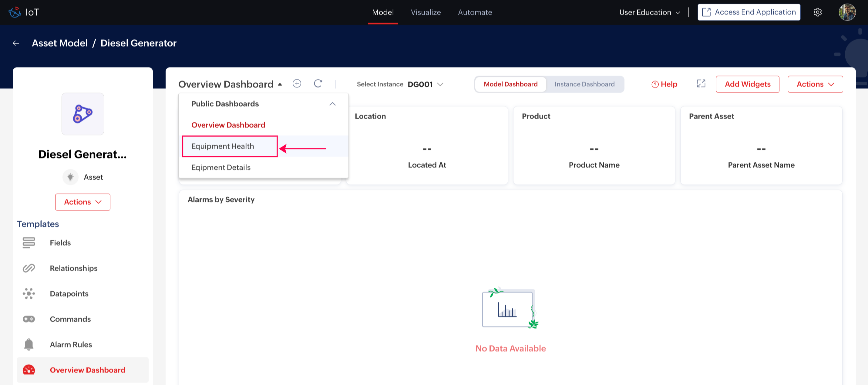868x385 pixels.
Task: Click the Diesel Generator asset icon thumbnail
Action: (x=82, y=114)
